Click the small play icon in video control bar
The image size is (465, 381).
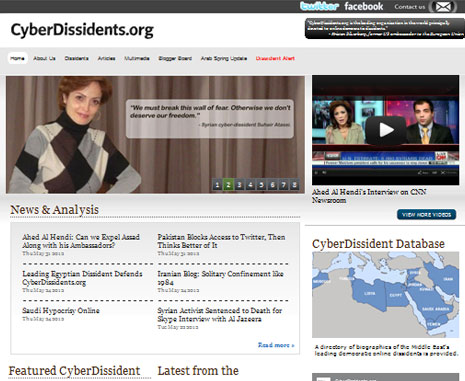click(x=316, y=173)
